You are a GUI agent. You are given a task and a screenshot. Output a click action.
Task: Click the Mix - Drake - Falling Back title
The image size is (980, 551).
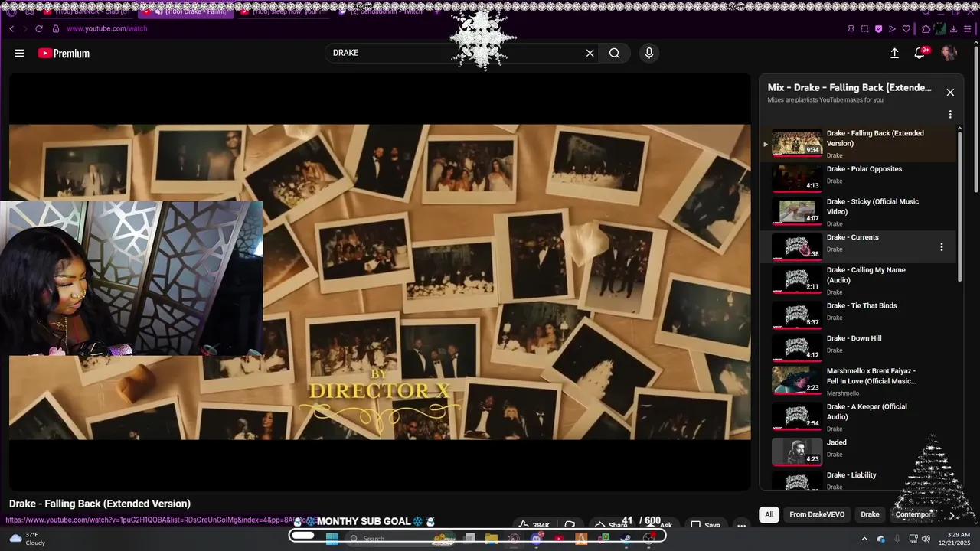click(x=849, y=87)
